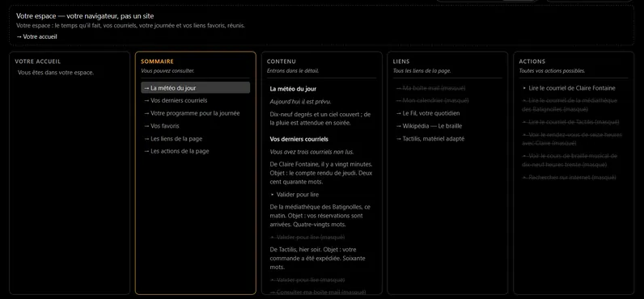
Task: Select the 'ACTIONS' panel heading
Action: click(532, 61)
